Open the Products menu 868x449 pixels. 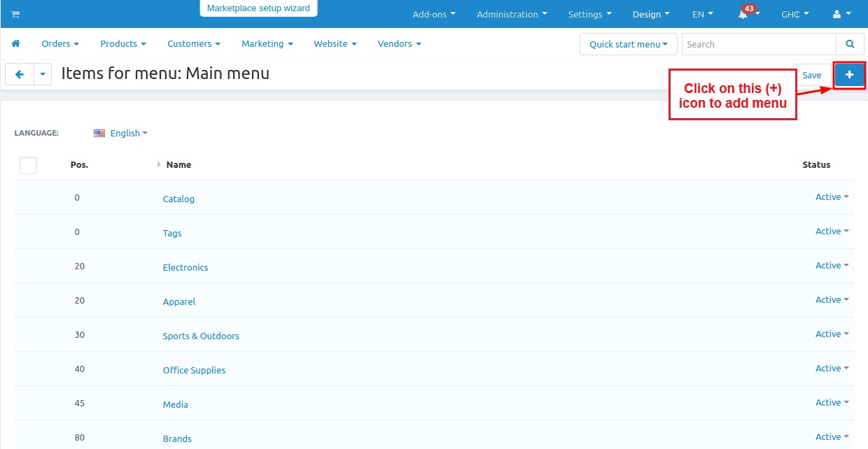122,43
